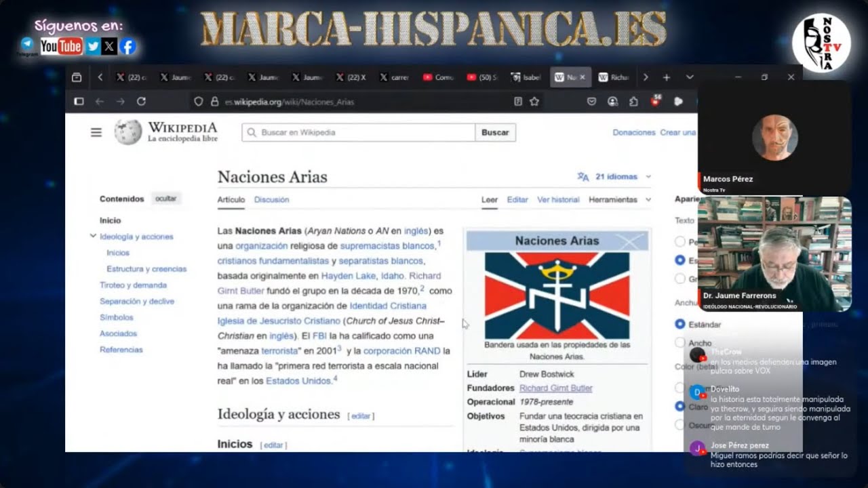Bookmark this page with the star icon
This screenshot has width=868, height=488.
click(534, 102)
